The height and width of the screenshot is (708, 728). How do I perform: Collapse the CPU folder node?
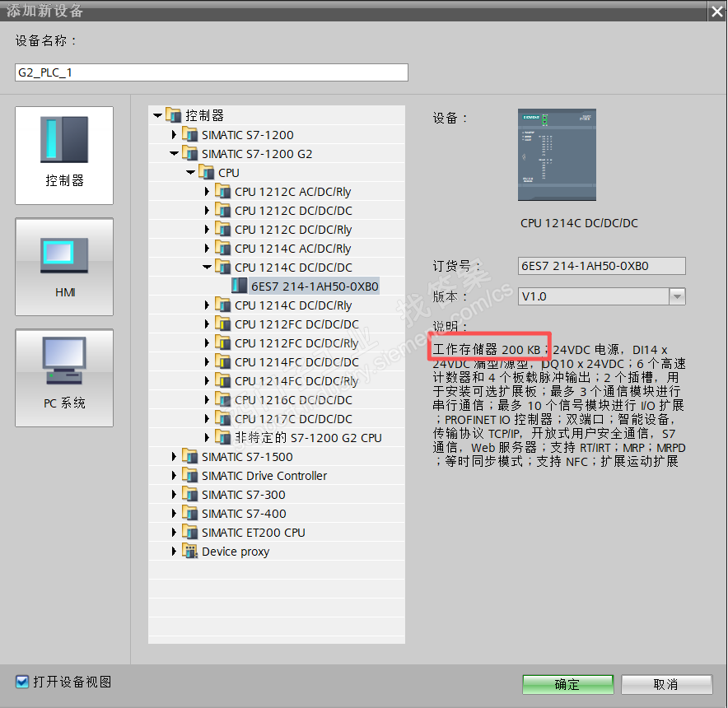tap(191, 172)
